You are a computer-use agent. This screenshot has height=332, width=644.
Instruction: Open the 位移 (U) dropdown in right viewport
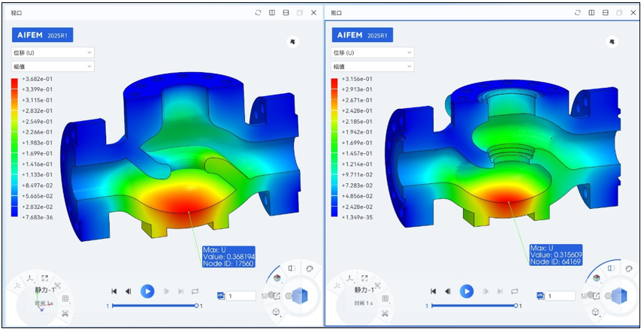pyautogui.click(x=372, y=53)
